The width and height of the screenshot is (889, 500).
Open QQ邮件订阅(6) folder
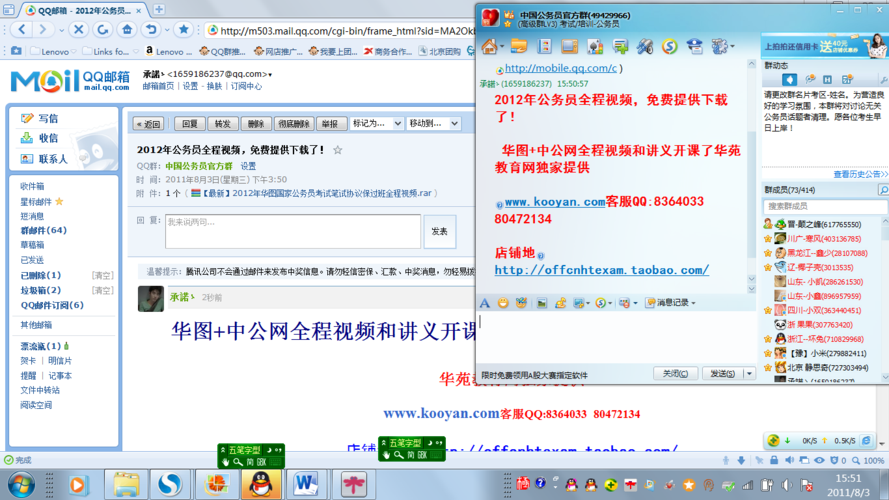pos(52,305)
